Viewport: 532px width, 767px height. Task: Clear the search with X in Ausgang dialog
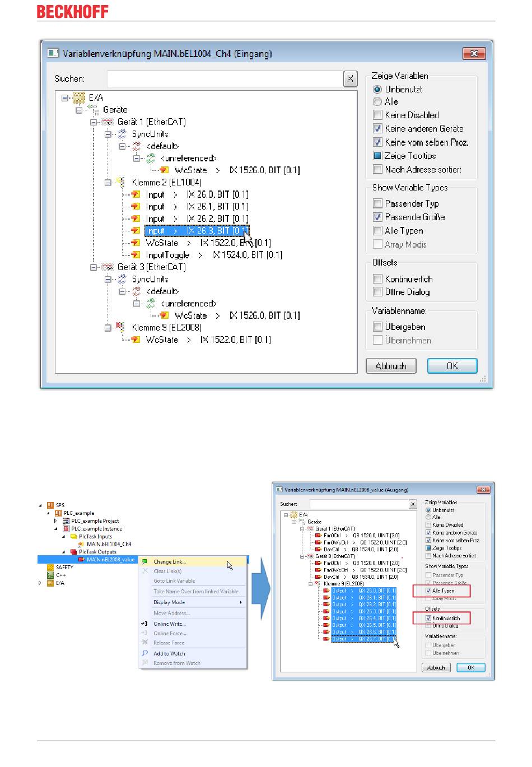click(413, 504)
